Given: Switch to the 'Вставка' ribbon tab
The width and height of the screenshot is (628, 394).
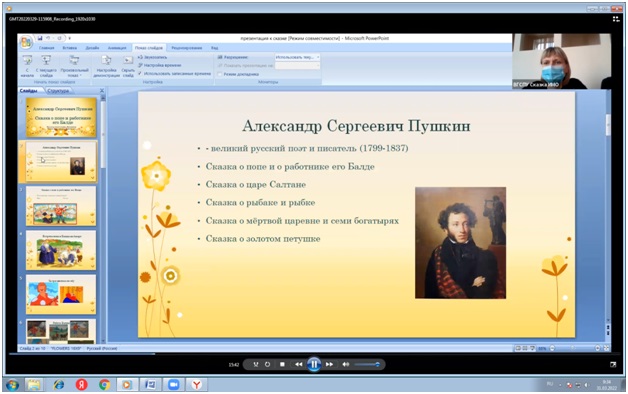Looking at the screenshot, I should click(70, 48).
